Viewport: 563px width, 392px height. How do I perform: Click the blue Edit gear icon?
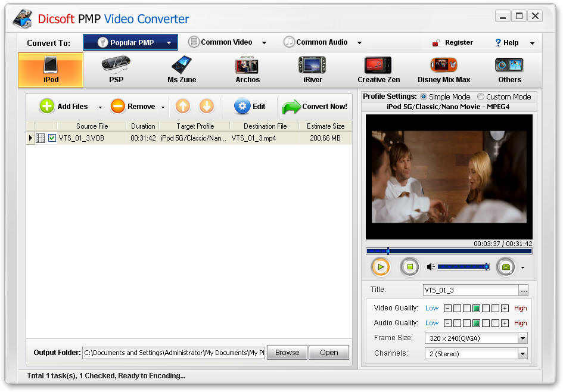click(x=242, y=106)
